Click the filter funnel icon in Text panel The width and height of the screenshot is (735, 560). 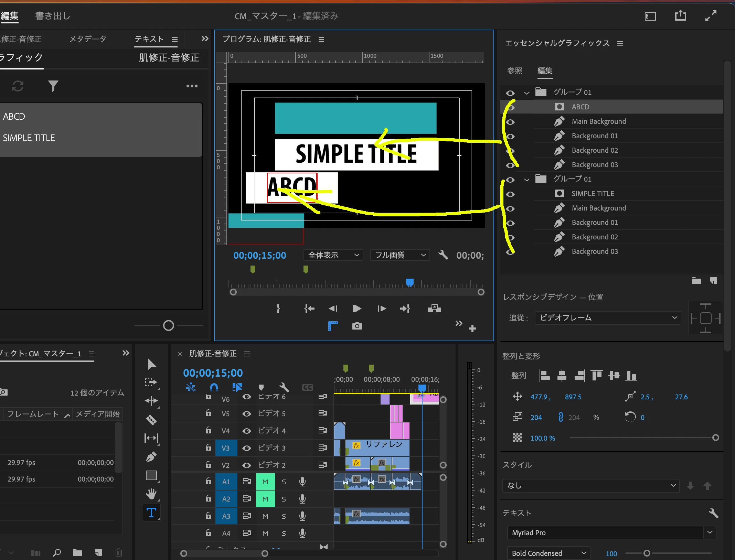(53, 86)
